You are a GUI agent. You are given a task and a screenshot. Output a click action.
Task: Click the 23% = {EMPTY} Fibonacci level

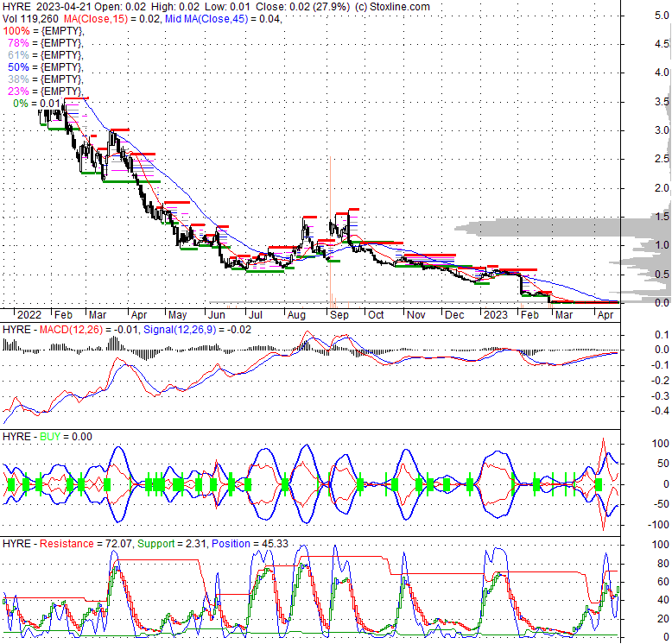pos(46,91)
